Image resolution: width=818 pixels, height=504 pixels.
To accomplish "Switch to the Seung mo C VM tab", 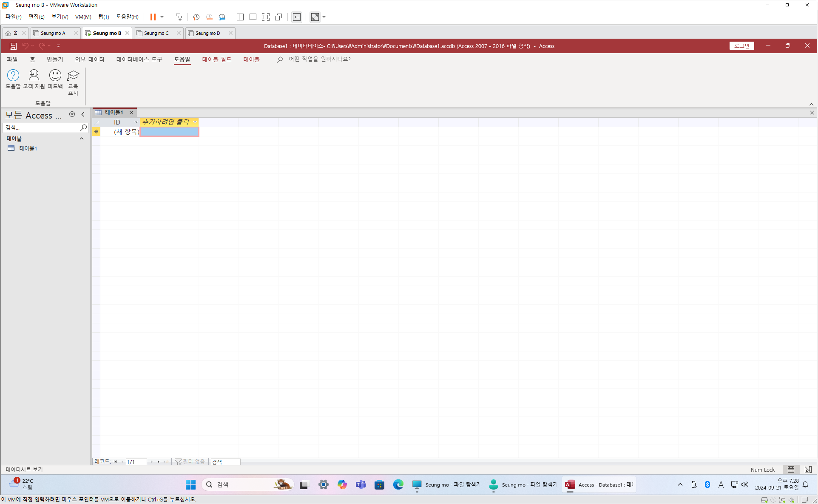I will [156, 33].
